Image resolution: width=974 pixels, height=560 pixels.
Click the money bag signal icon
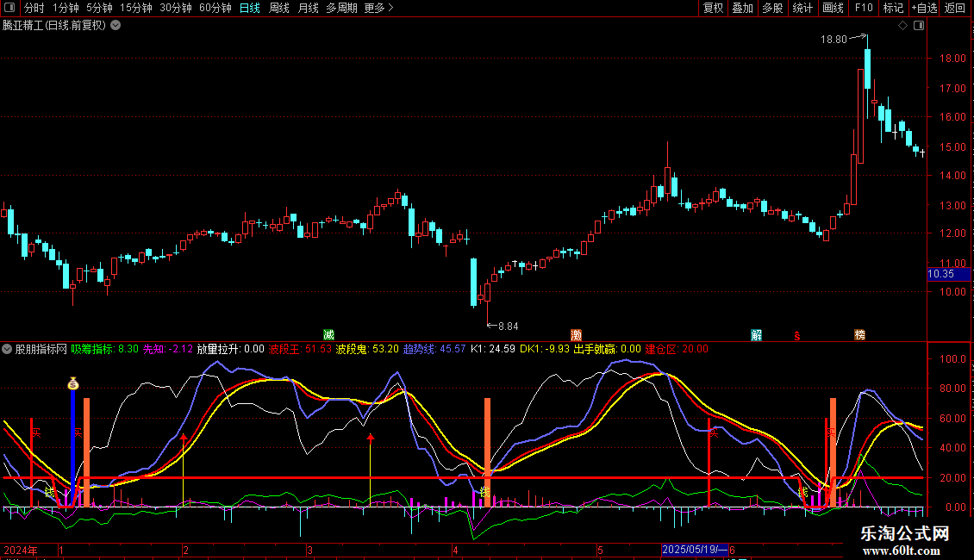point(73,383)
